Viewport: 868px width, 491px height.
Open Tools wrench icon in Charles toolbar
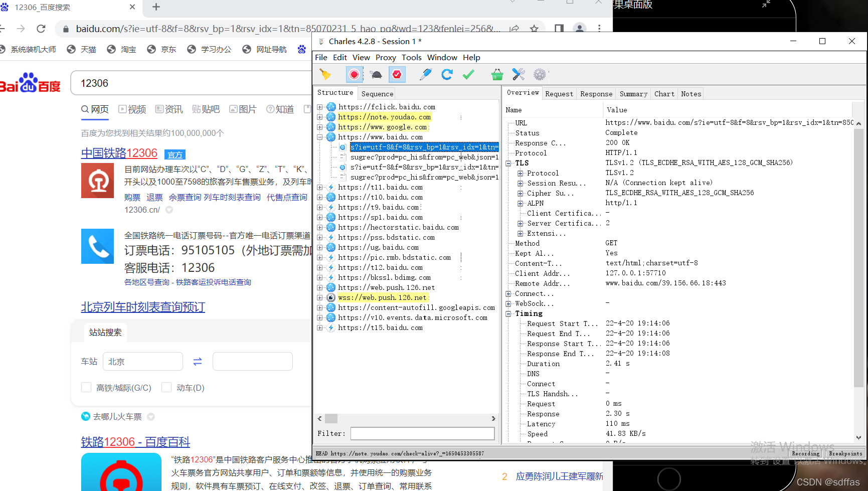[518, 75]
